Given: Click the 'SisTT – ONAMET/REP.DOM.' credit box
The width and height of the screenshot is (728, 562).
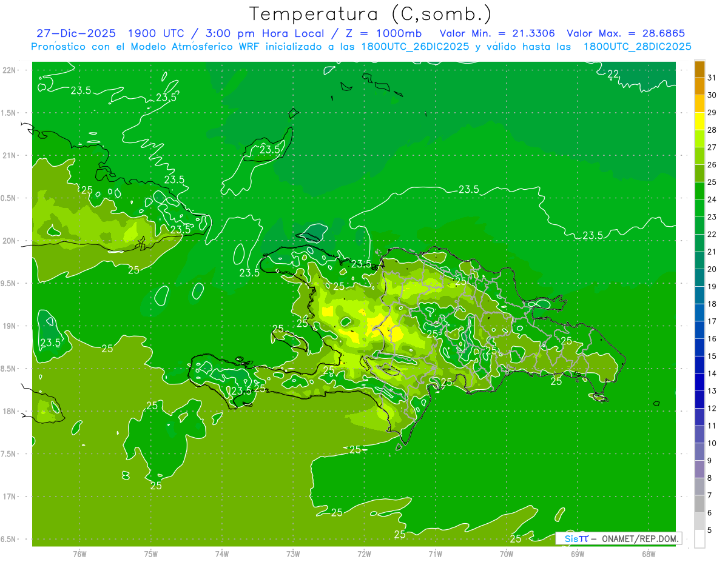Looking at the screenshot, I should coord(618,538).
